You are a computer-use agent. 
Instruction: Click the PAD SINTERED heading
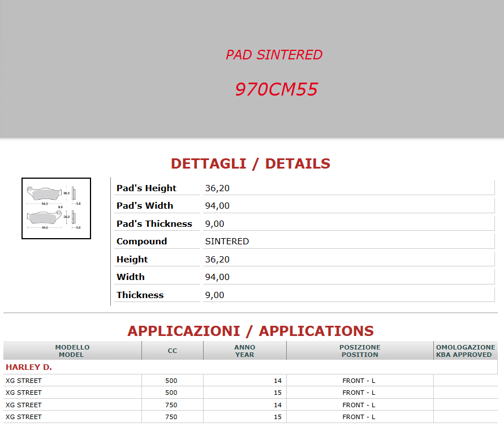pos(274,55)
